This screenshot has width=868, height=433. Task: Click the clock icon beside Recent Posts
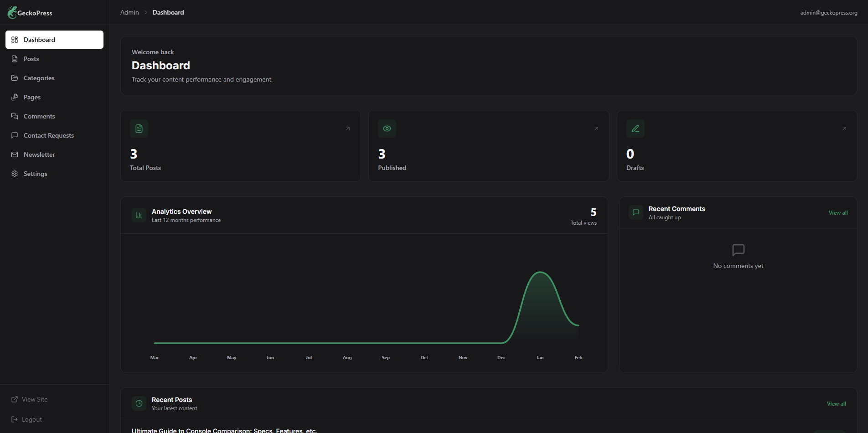point(139,403)
